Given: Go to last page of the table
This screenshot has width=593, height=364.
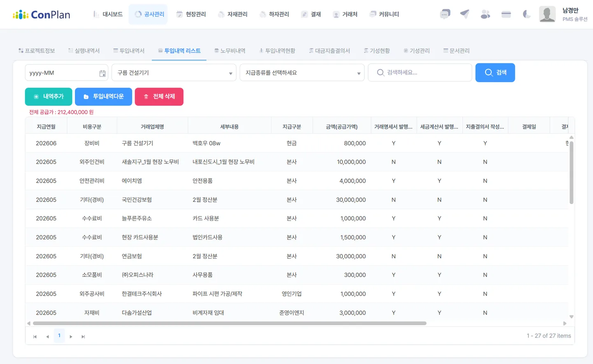Looking at the screenshot, I should click(83, 336).
